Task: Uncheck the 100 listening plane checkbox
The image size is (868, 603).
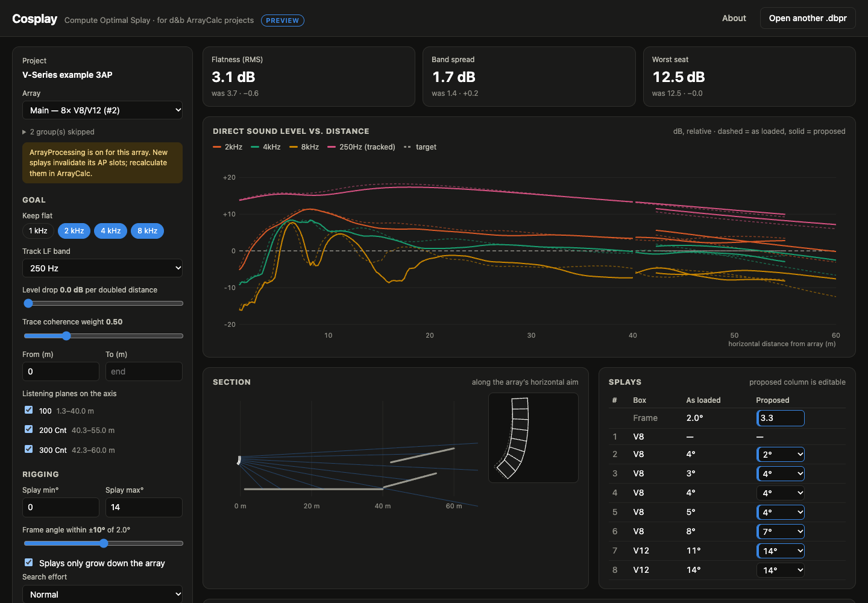Action: 28,410
